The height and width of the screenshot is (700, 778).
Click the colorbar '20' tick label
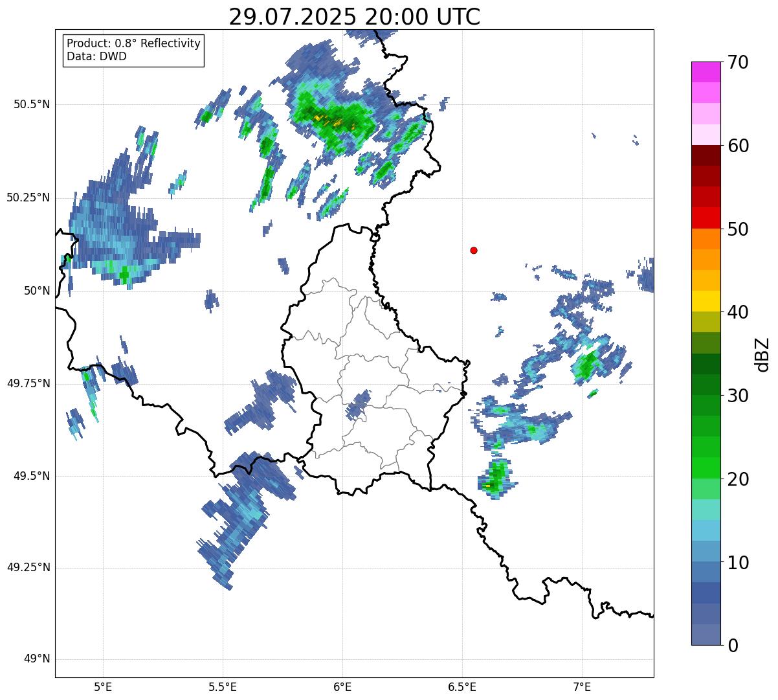coord(738,479)
